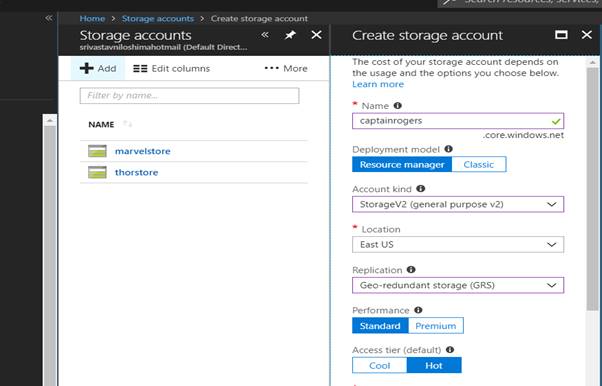Click the marvelstore storage icon

click(97, 151)
